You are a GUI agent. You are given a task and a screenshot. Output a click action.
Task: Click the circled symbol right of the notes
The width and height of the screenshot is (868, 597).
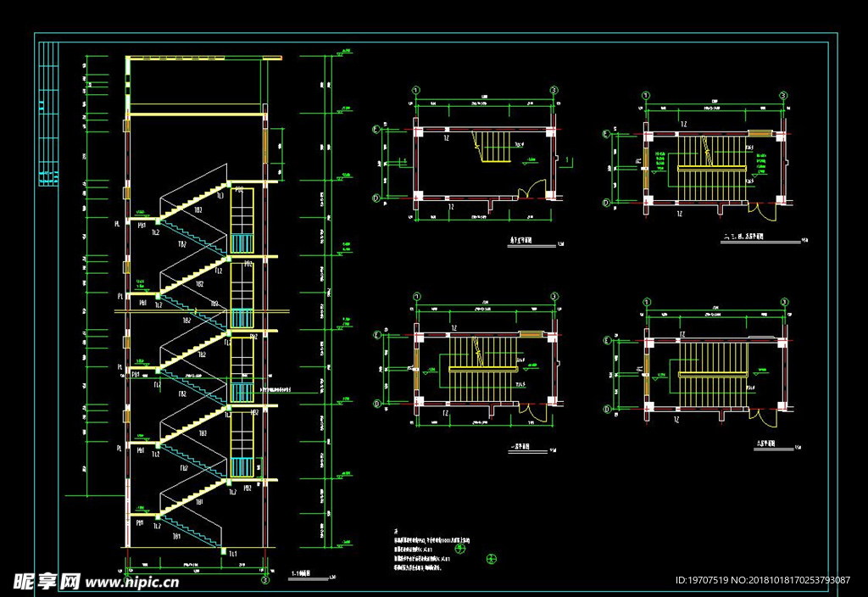(491, 559)
